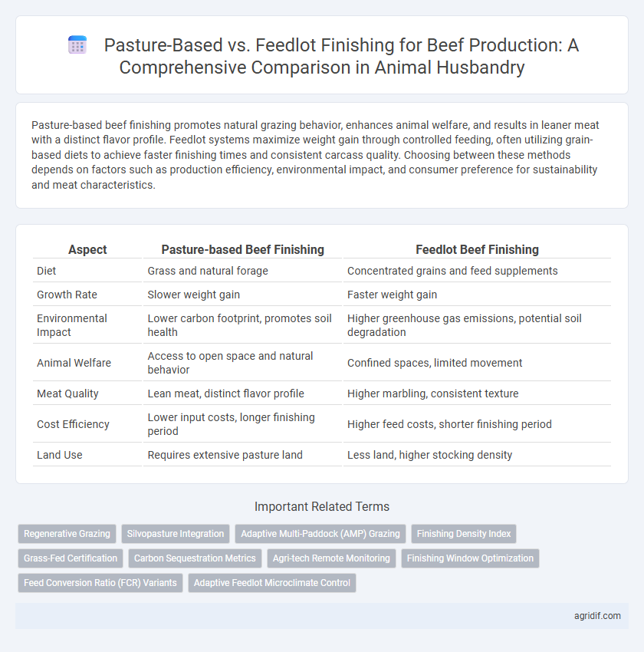Click the Finishing Window Optimization tag
This screenshot has width=644, height=652.
tap(470, 558)
